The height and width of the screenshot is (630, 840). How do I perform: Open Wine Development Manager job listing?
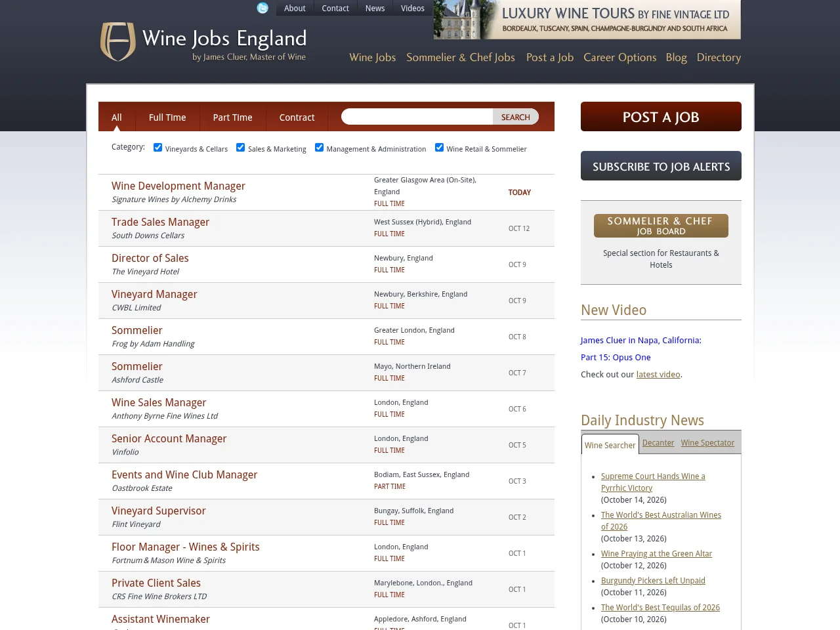tap(178, 186)
